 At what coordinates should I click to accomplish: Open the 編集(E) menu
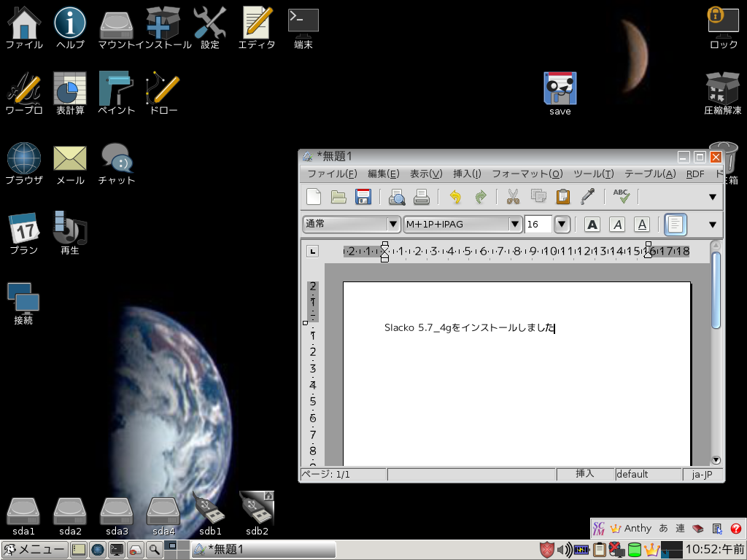[x=384, y=174]
